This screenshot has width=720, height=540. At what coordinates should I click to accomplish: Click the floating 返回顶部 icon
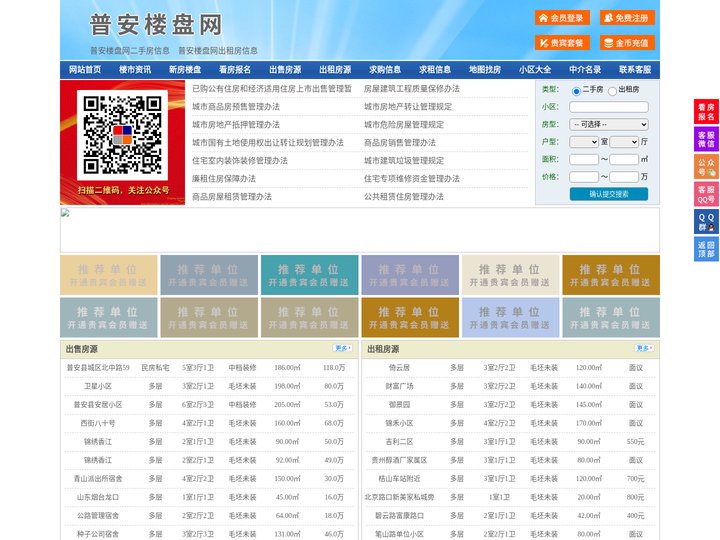click(x=706, y=250)
